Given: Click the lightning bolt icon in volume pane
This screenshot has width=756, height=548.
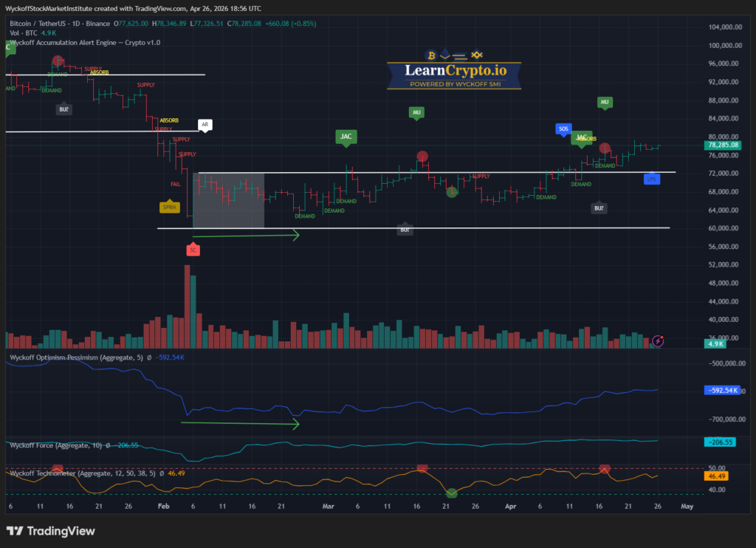Looking at the screenshot, I should [659, 340].
